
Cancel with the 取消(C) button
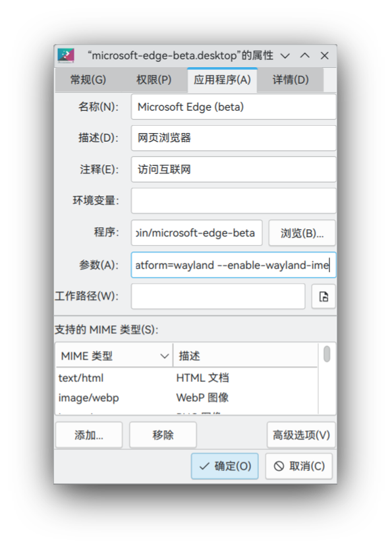[x=298, y=466]
